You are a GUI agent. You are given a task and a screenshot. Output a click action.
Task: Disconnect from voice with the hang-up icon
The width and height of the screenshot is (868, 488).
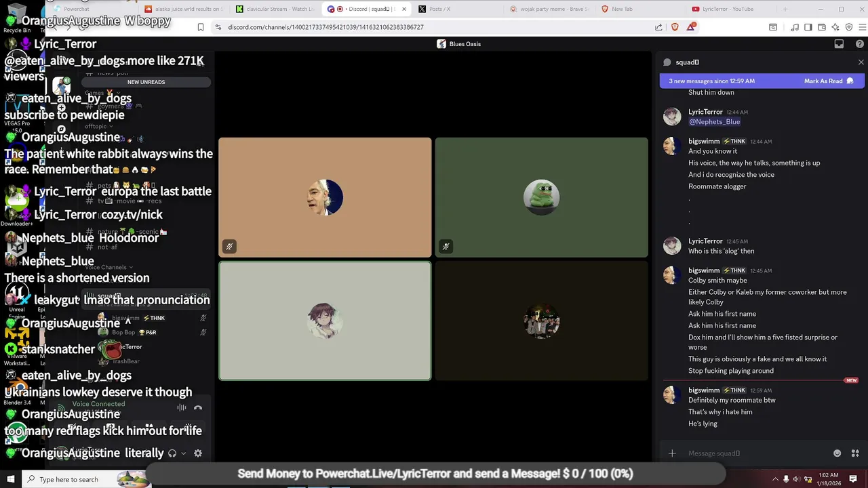[198, 408]
